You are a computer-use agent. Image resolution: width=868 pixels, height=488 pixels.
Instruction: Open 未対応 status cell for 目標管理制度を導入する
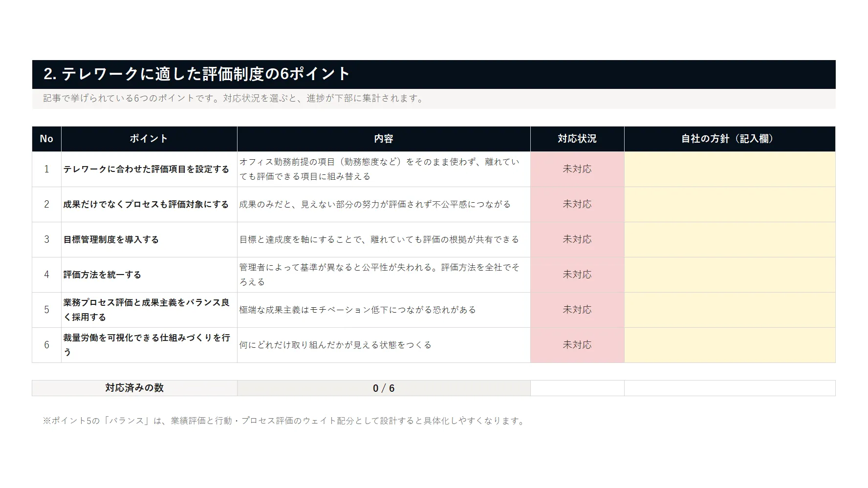point(577,239)
